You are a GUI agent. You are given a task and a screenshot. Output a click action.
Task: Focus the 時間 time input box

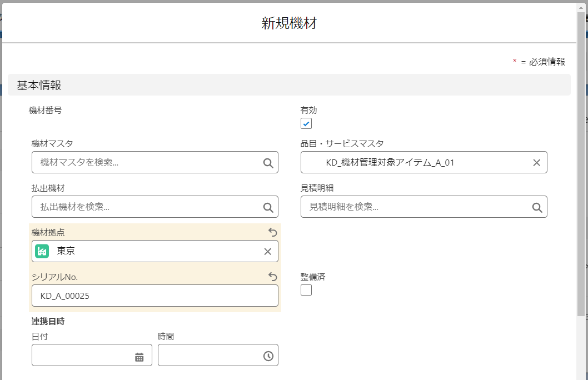click(x=208, y=356)
